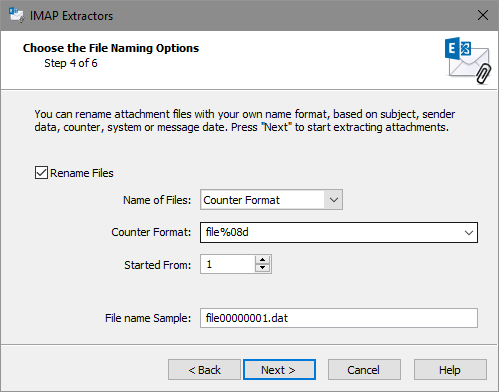Screen dimensions: 499x392
Task: Click the 'Step 4 of 6' text
Action: pyautogui.click(x=71, y=63)
